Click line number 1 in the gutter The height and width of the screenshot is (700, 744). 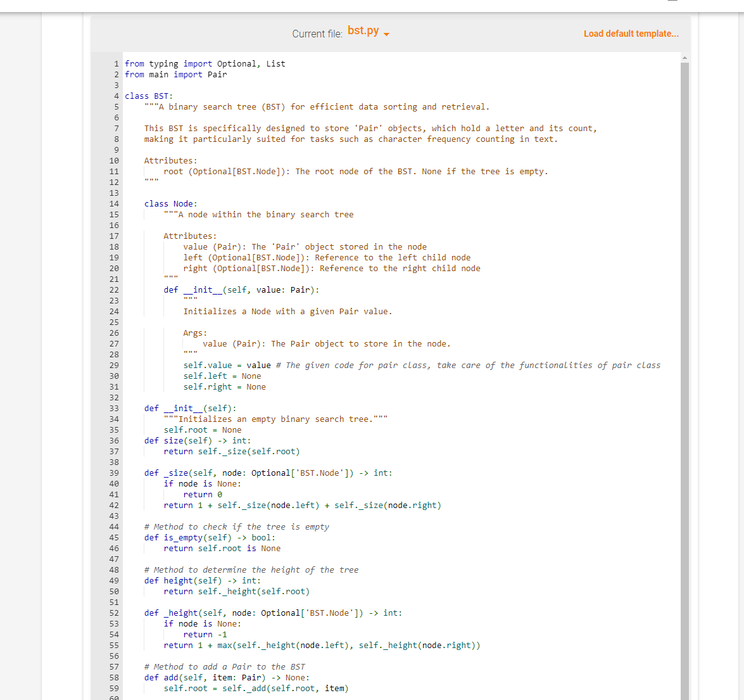click(117, 63)
